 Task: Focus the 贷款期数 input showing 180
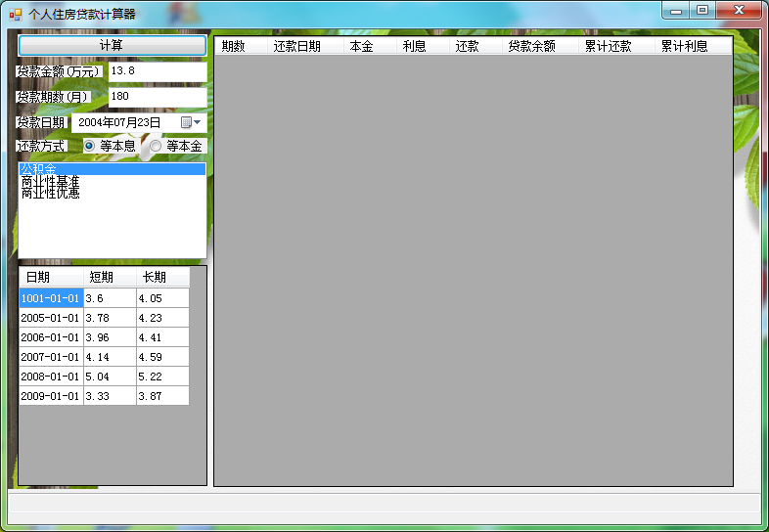point(158,97)
